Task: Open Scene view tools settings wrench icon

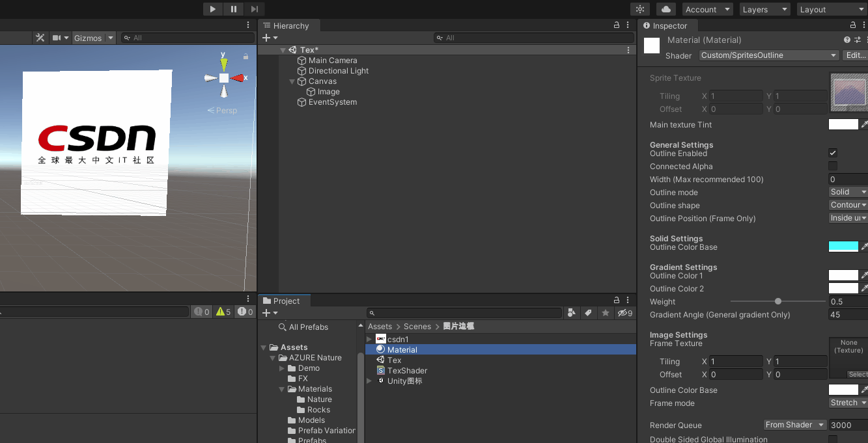Action: pyautogui.click(x=40, y=38)
